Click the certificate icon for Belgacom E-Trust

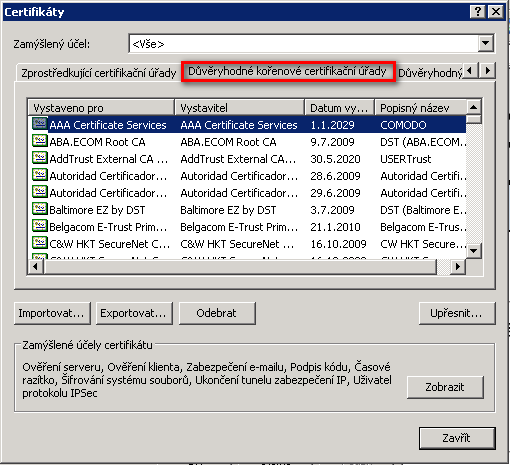40,226
